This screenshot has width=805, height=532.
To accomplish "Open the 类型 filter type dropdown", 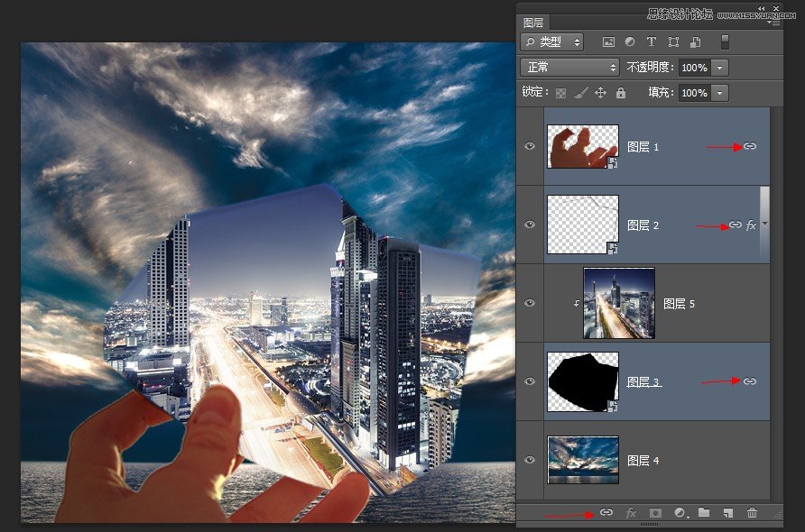I will pos(552,42).
